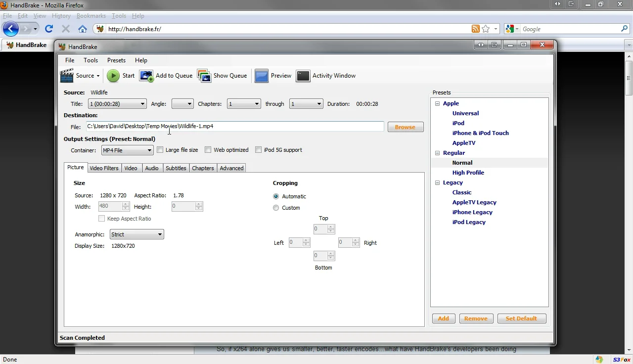Click the green Start play icon
Screen dimensions: 633x364
tap(113, 76)
